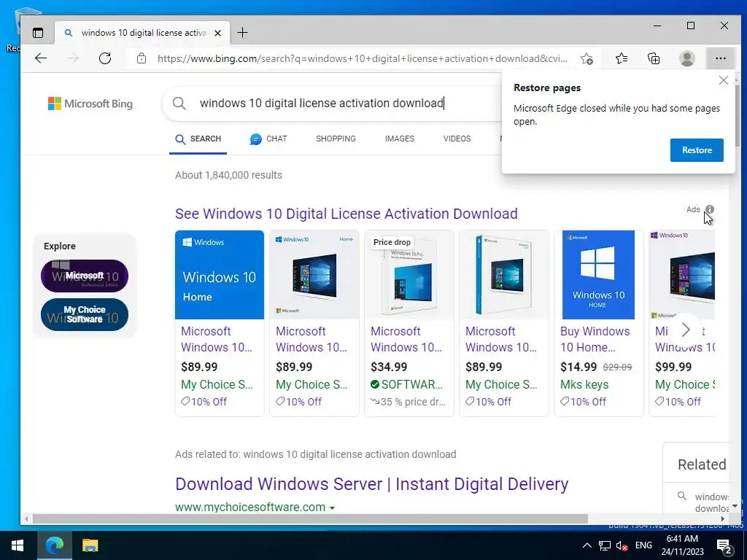Open the Microsoft explore pill

85,276
